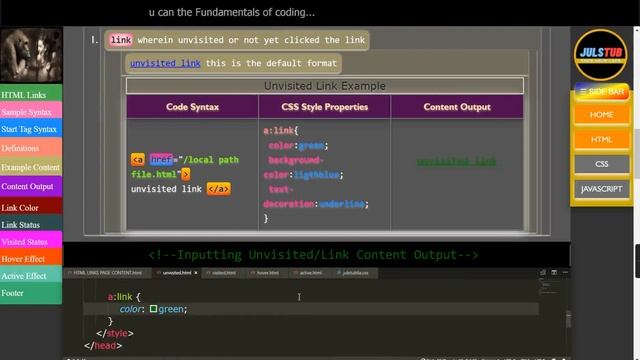Switch to HTML LINKS PAGE CONTENT.html tab
This screenshot has width=640, height=360.
pos(107,273)
